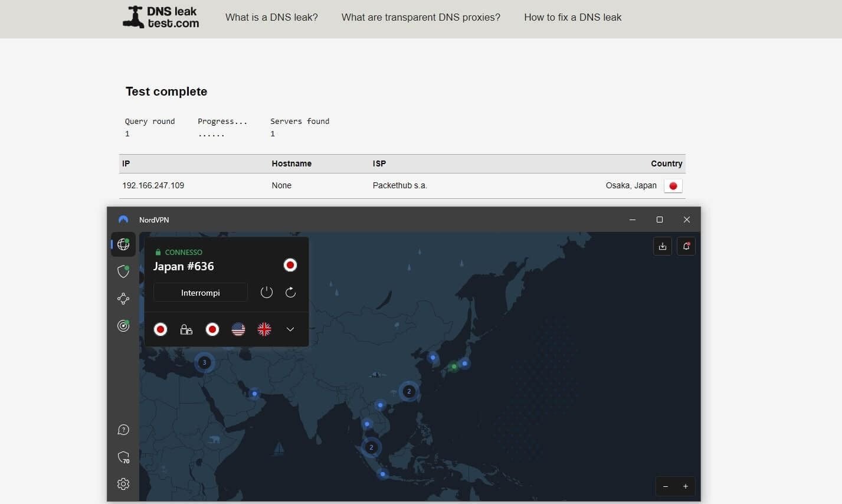The height and width of the screenshot is (504, 842).
Task: Open the Dark Web Monitor target icon
Action: pyautogui.click(x=123, y=326)
